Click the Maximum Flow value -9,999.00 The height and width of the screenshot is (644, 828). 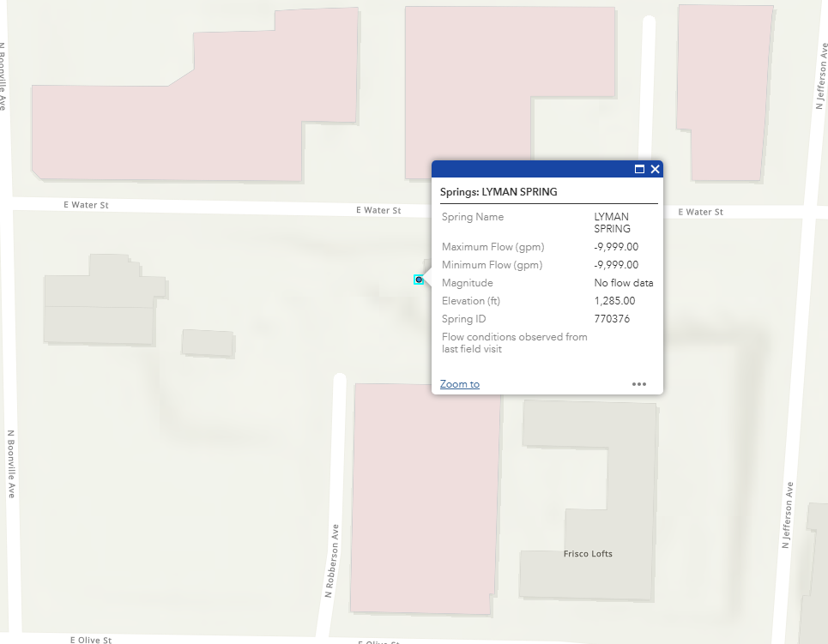click(x=616, y=247)
